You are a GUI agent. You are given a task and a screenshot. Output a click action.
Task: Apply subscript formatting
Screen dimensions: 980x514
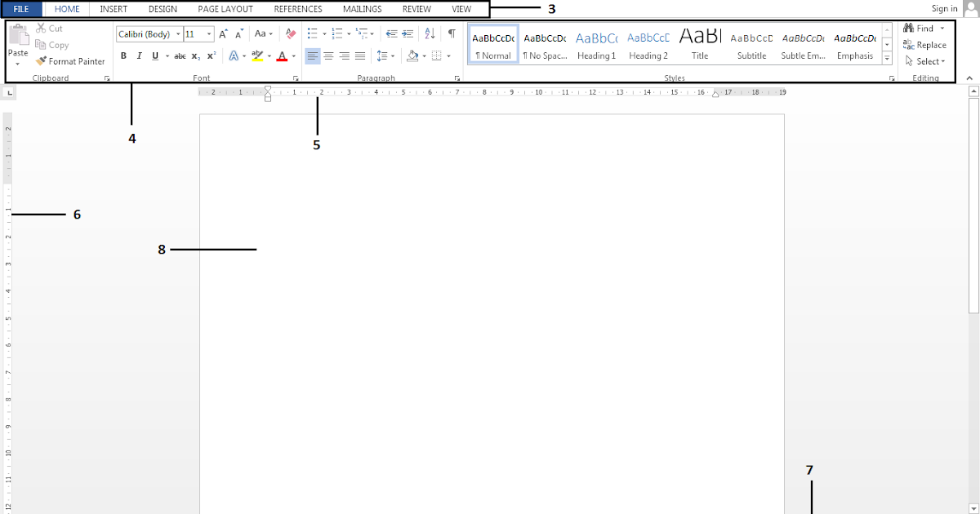[x=196, y=55]
